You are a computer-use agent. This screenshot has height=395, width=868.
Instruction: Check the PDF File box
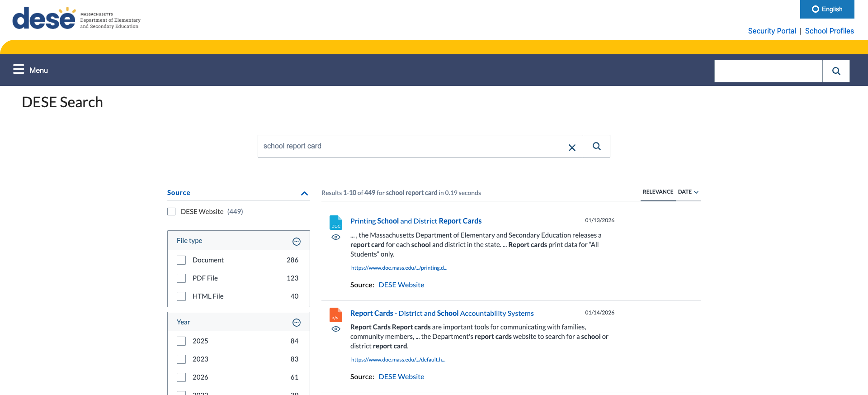click(181, 278)
